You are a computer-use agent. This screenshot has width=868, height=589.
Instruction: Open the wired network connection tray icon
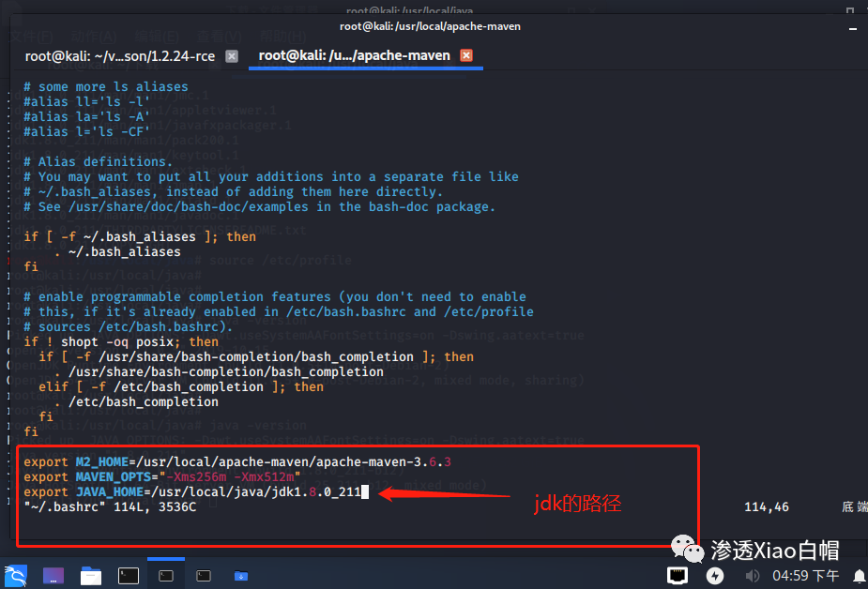point(678,576)
